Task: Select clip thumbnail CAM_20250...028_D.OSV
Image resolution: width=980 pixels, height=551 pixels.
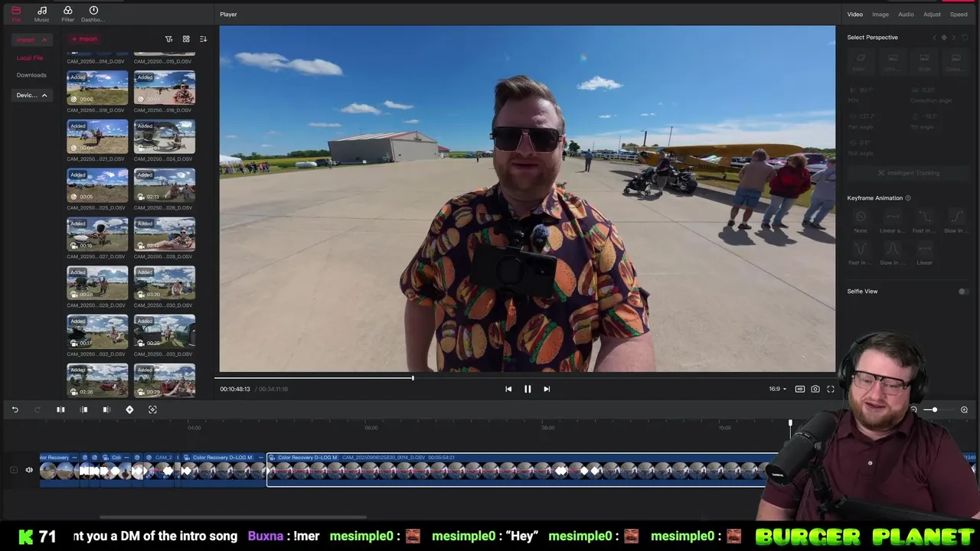Action: click(x=165, y=234)
